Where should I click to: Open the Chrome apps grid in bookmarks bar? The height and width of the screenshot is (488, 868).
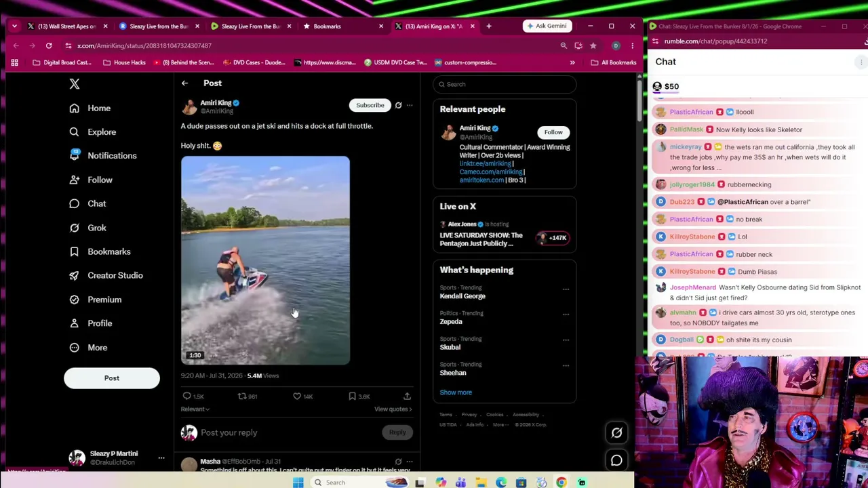[x=14, y=62]
